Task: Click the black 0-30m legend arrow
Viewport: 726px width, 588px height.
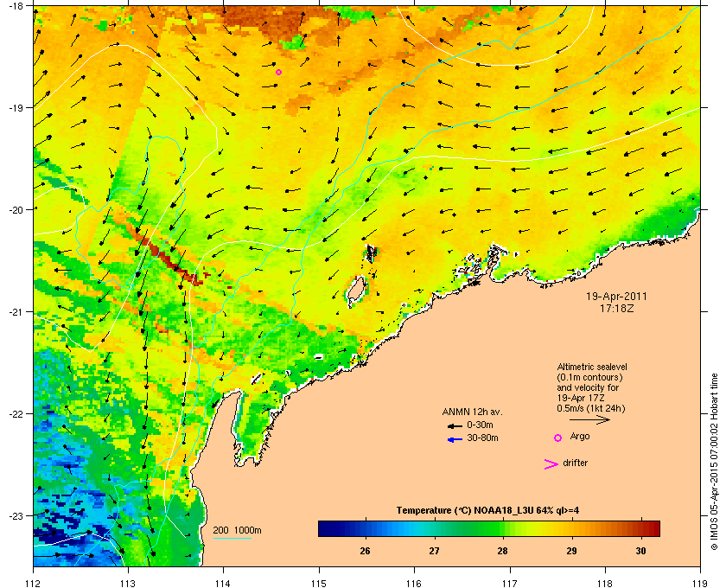Action: (455, 425)
